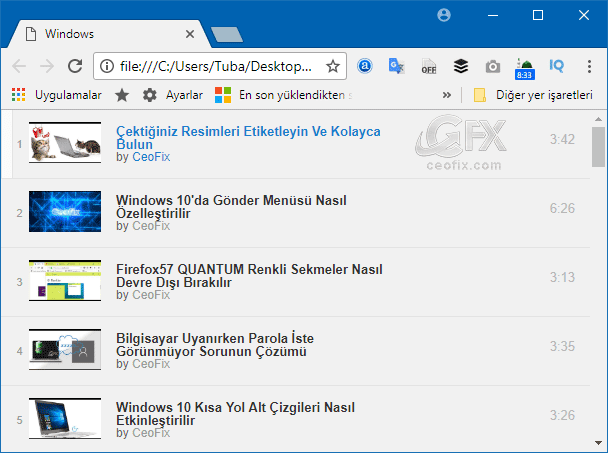Open video 'Çektiğiniz Resimleri Etiketleyin Ve Kolayca Bulun'
Viewport: 608px width, 453px height.
click(248, 137)
